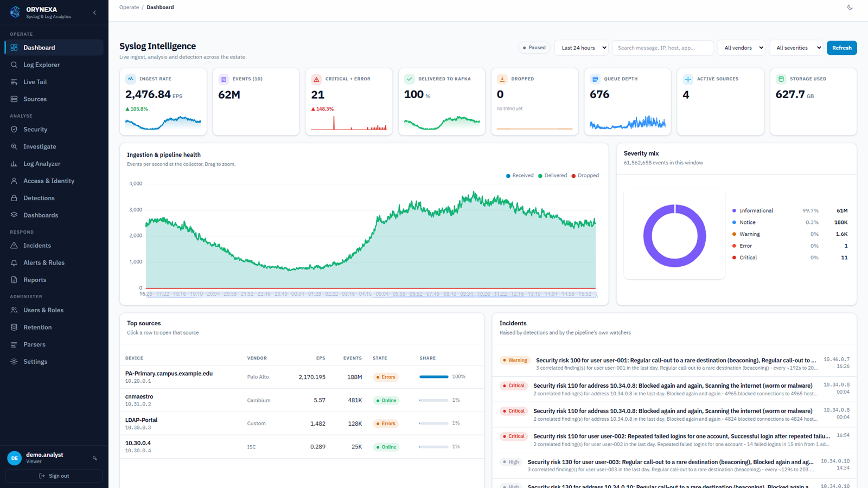Toggle the Paused live indicator
Image resolution: width=868 pixels, height=488 pixels.
coord(534,48)
